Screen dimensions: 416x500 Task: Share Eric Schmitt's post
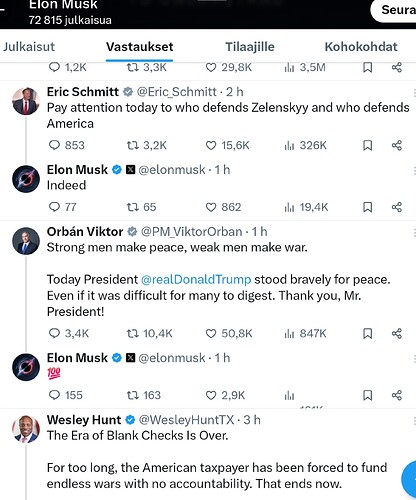tap(397, 145)
